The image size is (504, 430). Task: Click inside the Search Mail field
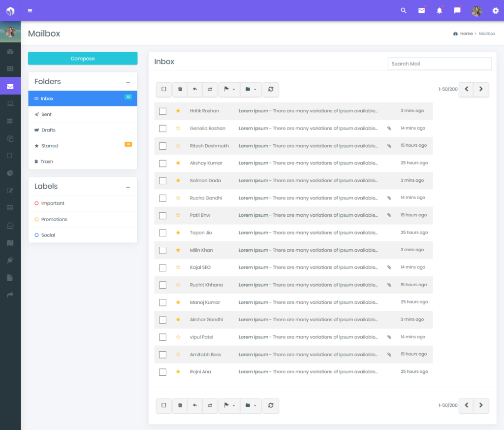tap(439, 64)
